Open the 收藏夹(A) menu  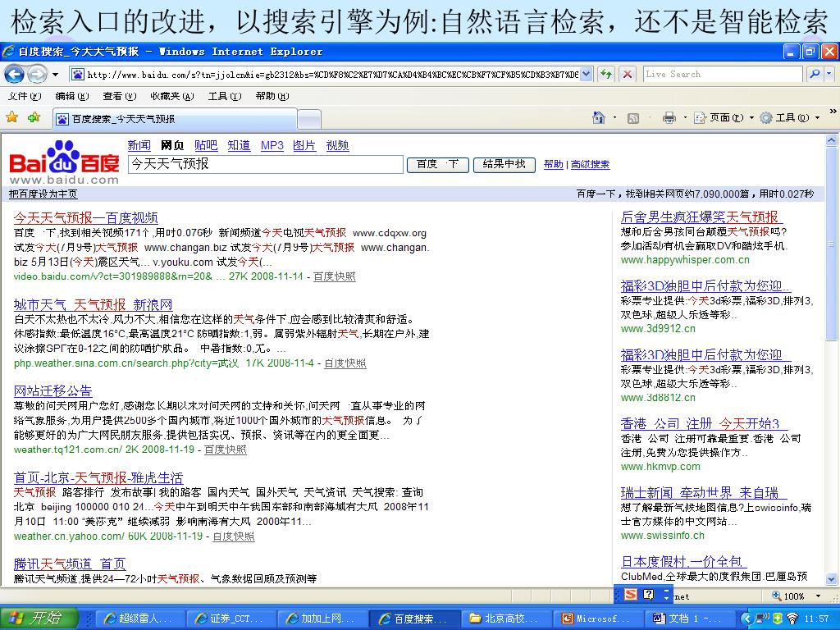172,97
